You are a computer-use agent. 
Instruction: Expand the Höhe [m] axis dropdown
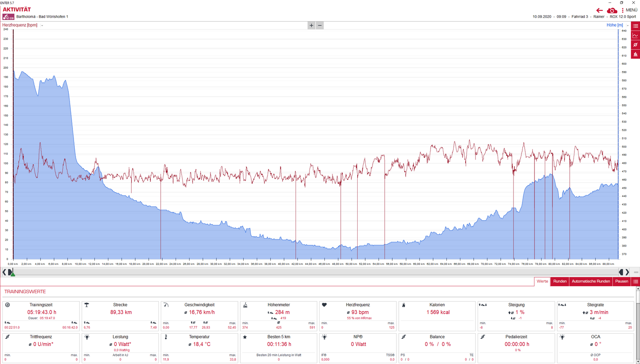pos(628,26)
